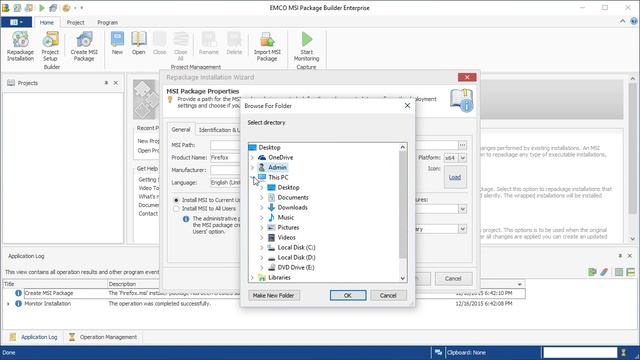Click the green export icon in the Application Log toolbar
The image size is (640, 360).
[592, 272]
